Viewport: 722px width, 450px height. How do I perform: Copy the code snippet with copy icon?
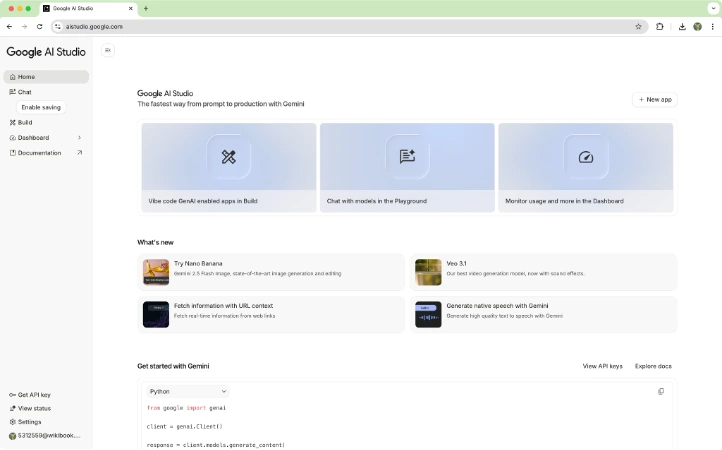coord(661,392)
